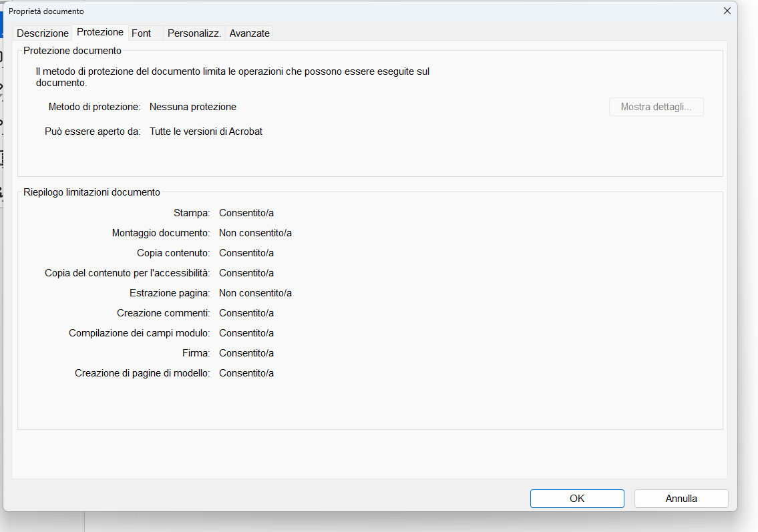Select the Tutte le versioni di Acrobat text

(x=206, y=131)
